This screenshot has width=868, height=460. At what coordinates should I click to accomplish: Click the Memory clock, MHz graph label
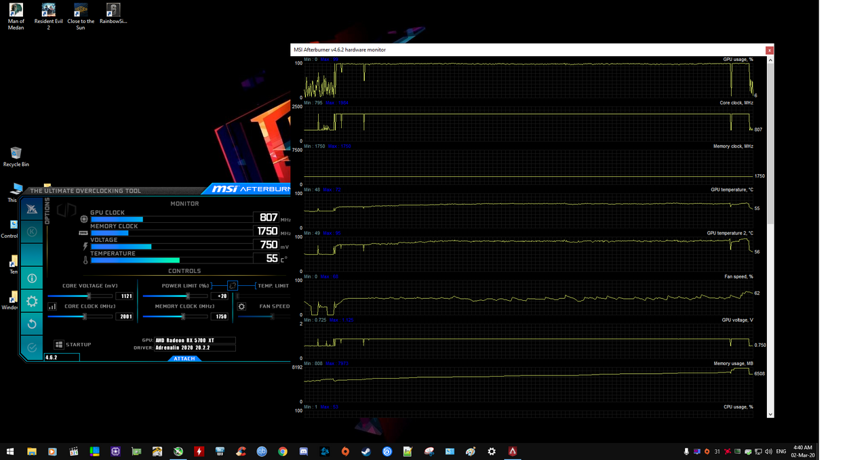pyautogui.click(x=733, y=146)
